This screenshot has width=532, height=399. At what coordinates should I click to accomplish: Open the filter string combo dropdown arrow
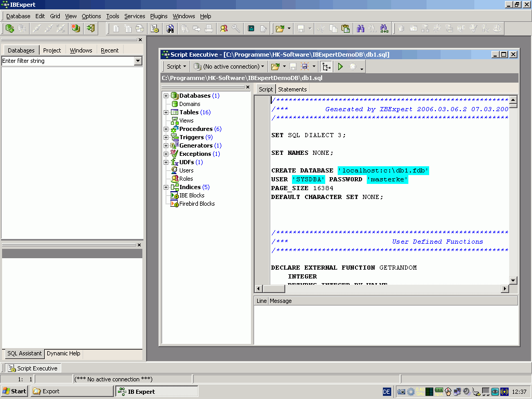point(138,61)
